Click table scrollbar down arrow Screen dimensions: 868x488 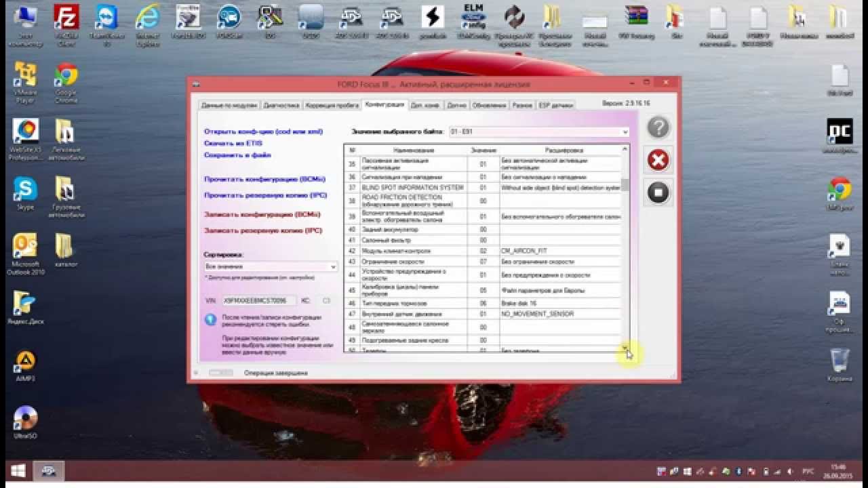pyautogui.click(x=625, y=348)
